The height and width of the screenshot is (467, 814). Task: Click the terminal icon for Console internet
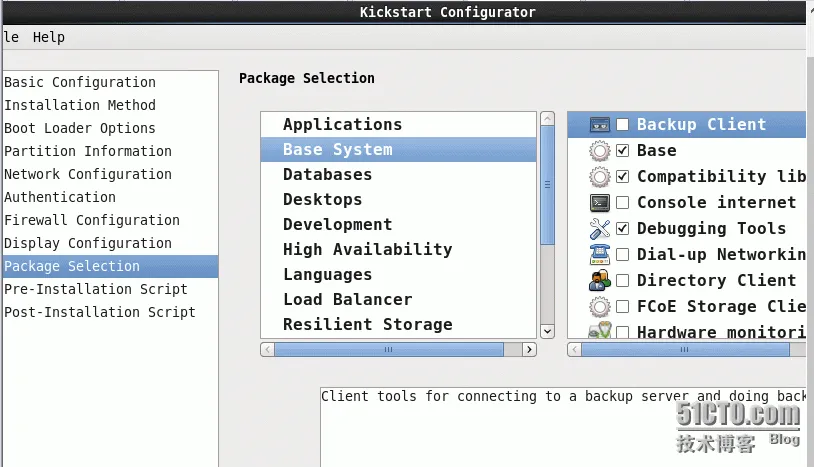600,202
